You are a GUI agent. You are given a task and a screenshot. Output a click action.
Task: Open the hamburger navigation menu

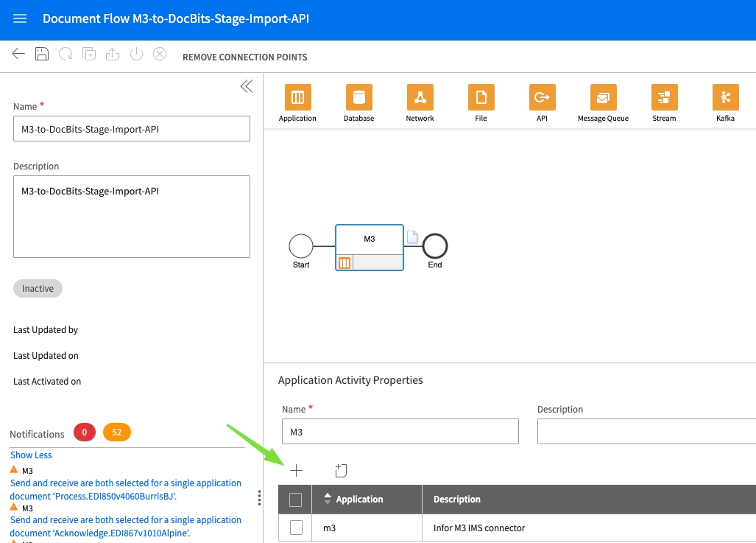click(x=20, y=19)
